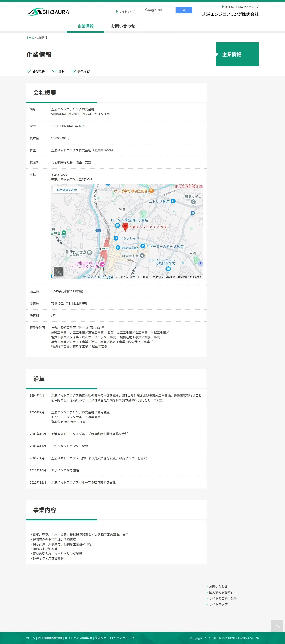Screen dimensions: 285x644
Task: Click ホーム in the green footer bar
Action: click(x=31, y=638)
